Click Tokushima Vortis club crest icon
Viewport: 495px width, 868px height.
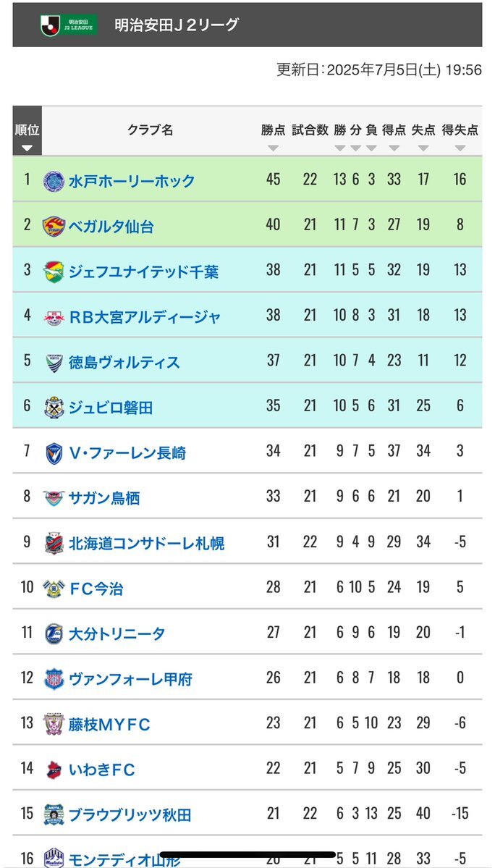coord(54,363)
